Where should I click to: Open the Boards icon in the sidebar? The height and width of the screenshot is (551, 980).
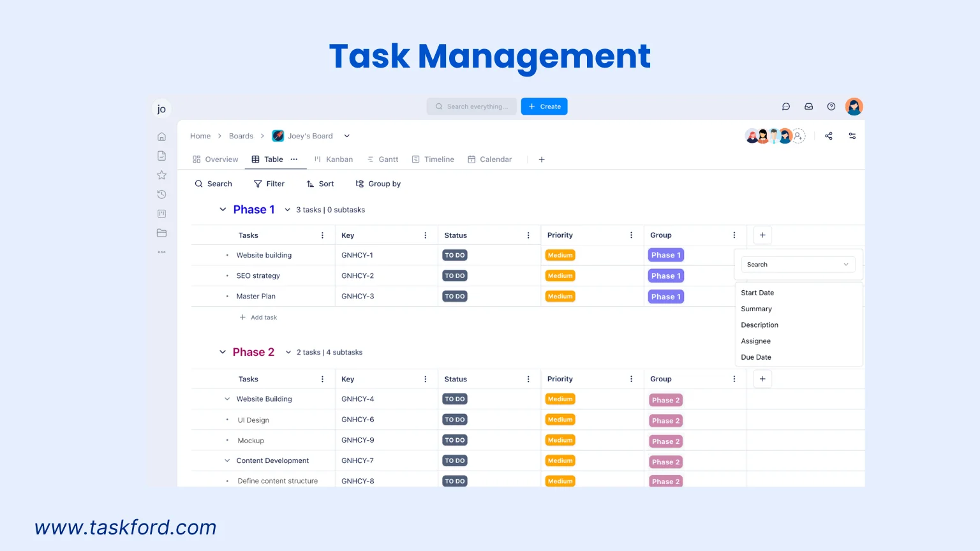tap(161, 213)
